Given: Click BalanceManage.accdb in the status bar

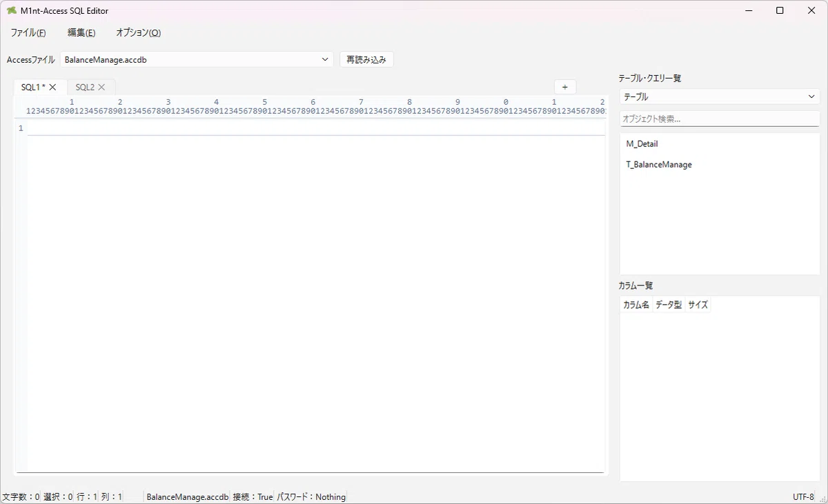Looking at the screenshot, I should pos(188,496).
